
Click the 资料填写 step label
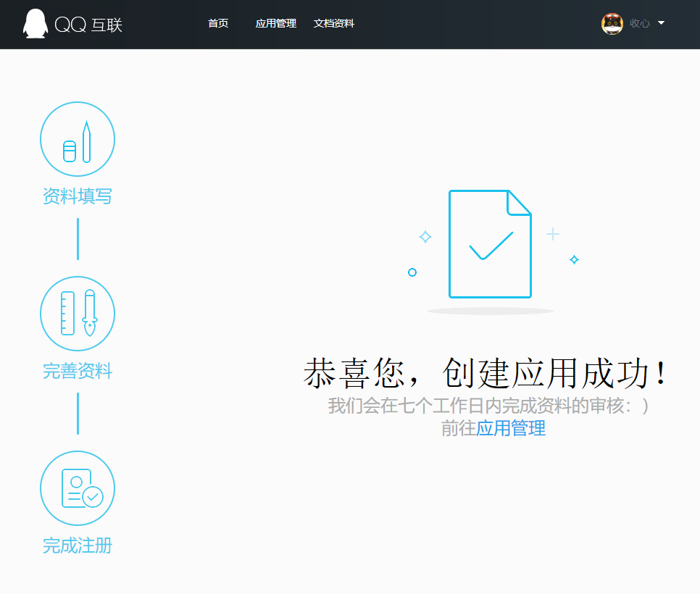coord(78,196)
